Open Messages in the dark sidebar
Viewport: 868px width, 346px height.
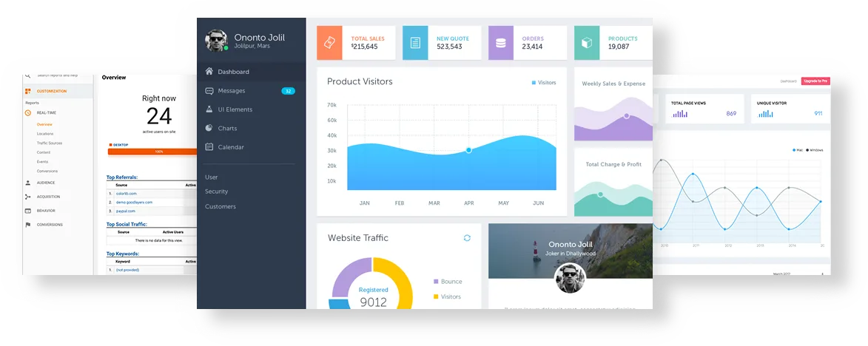(x=232, y=91)
